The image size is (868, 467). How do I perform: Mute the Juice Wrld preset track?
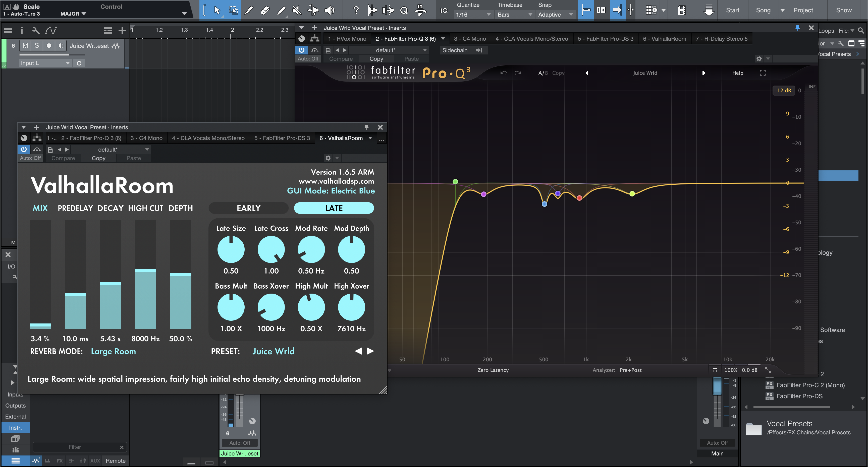25,45
